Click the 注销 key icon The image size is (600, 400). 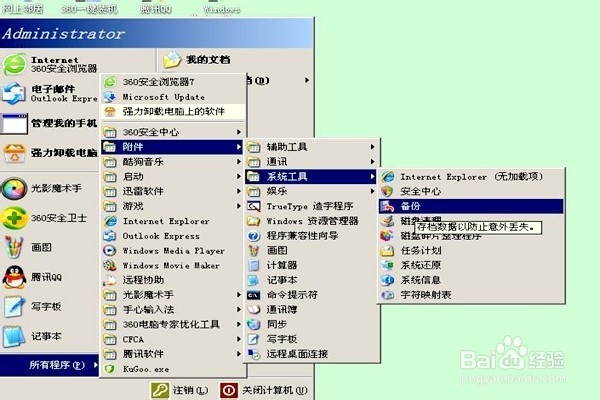(x=160, y=390)
